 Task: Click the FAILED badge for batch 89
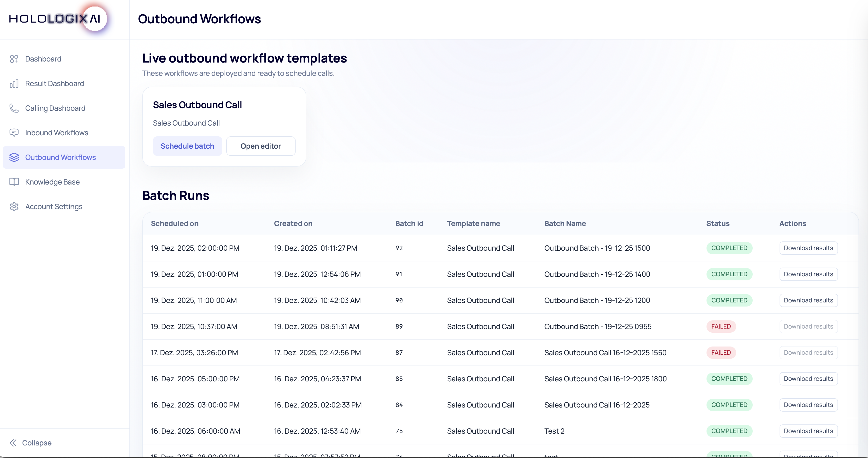tap(721, 327)
